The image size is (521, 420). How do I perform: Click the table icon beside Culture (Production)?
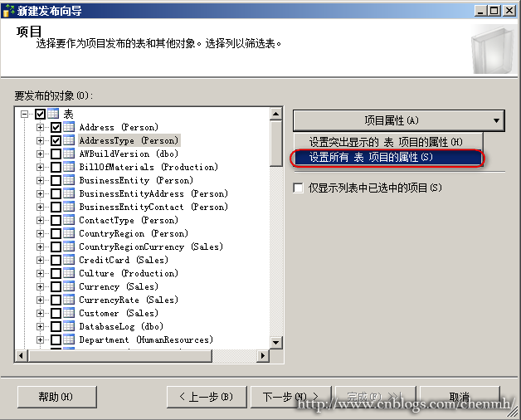(70, 274)
